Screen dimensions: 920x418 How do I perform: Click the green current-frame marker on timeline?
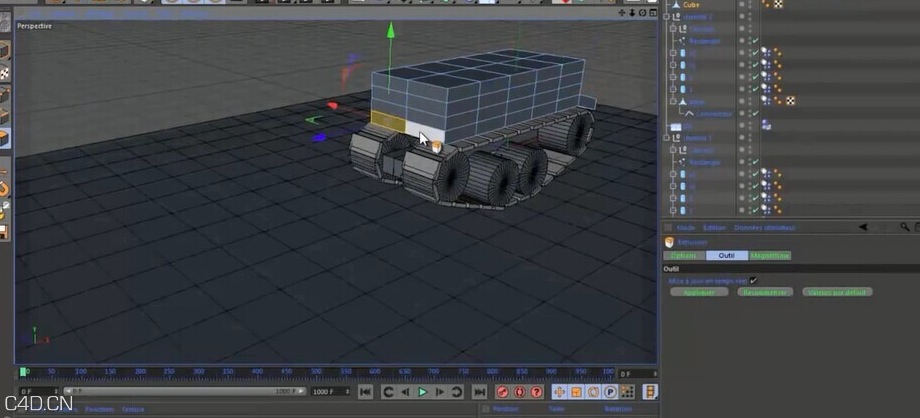pyautogui.click(x=23, y=372)
